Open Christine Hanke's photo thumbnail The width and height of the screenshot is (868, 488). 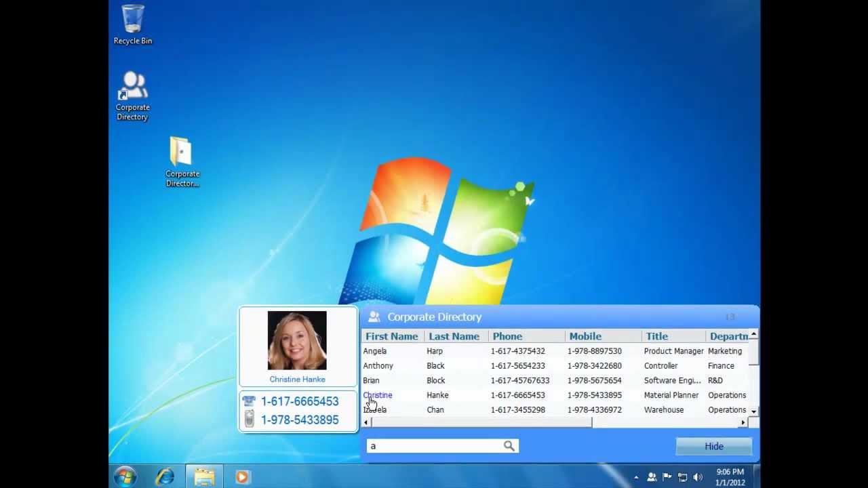click(297, 340)
